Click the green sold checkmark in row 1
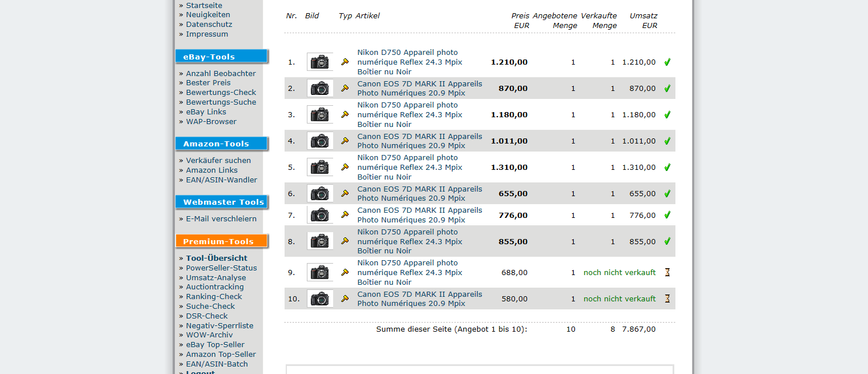This screenshot has width=868, height=374. (x=667, y=62)
